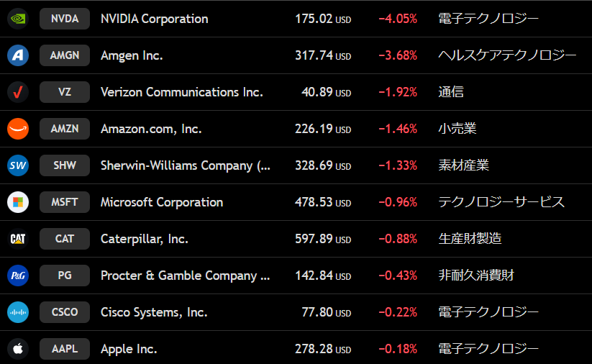
Task: Click the Caterpillar CAT logo
Action: pyautogui.click(x=17, y=239)
